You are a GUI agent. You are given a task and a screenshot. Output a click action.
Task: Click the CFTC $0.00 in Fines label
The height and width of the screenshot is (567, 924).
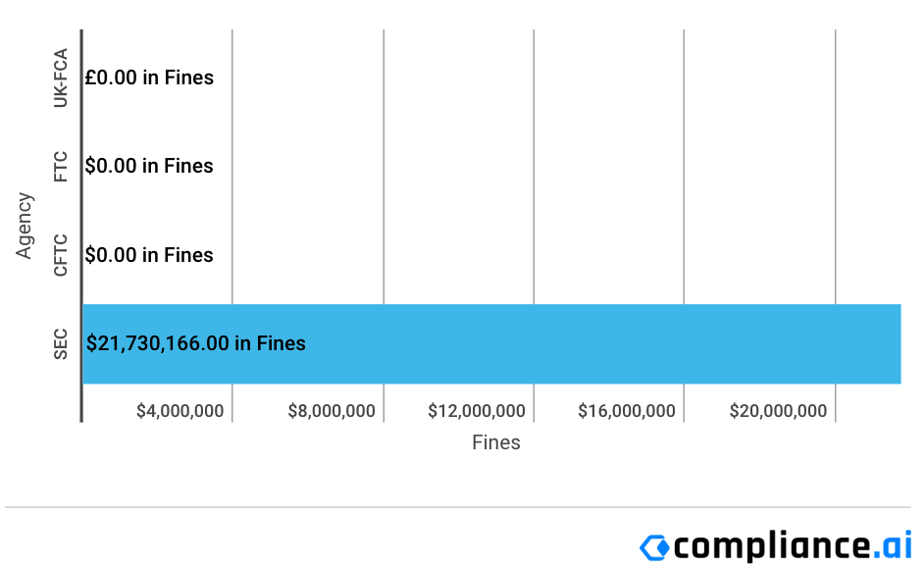[x=149, y=255]
